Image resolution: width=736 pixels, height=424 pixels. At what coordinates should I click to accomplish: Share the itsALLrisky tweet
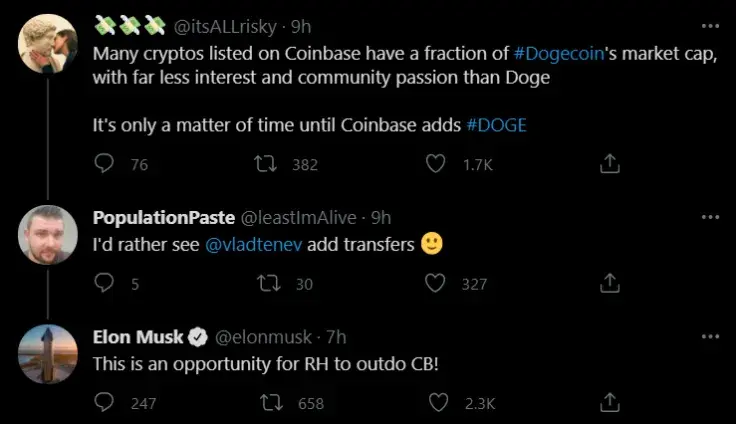(x=608, y=164)
